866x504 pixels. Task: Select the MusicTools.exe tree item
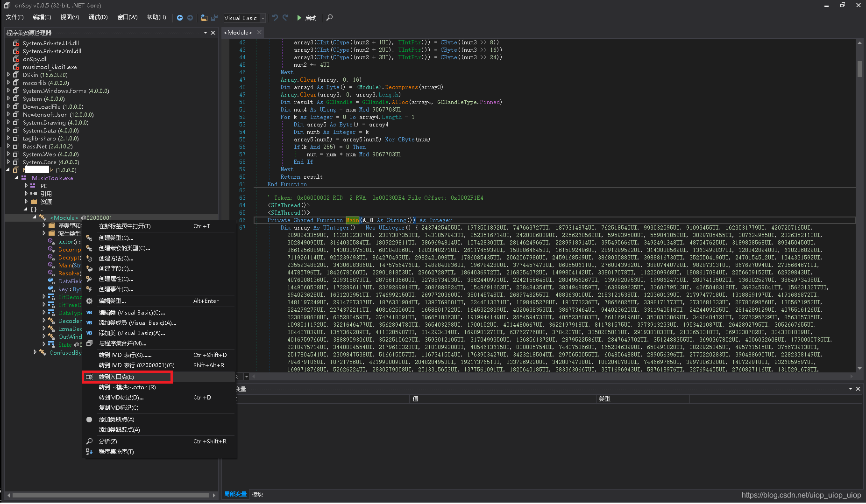[x=51, y=178]
